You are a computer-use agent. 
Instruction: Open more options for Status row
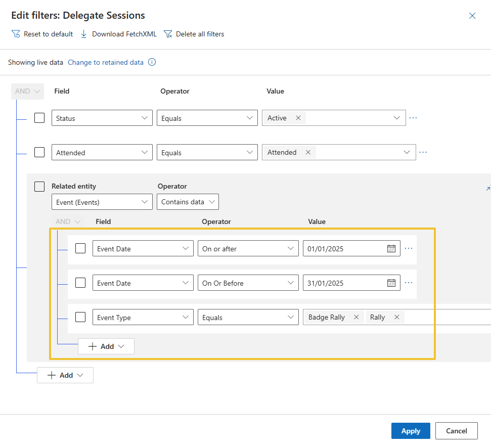[413, 118]
